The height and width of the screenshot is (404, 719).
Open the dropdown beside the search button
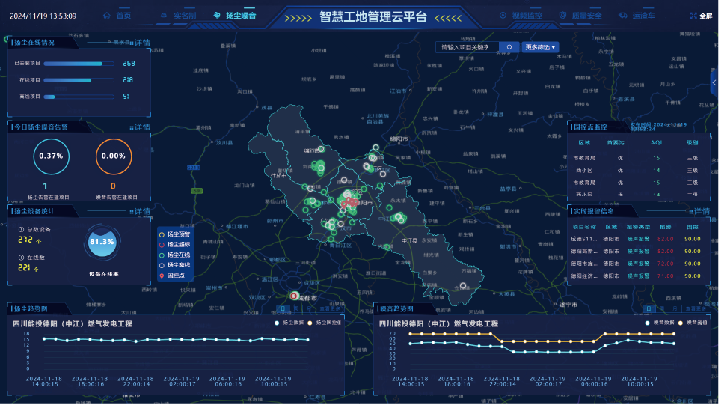pos(540,47)
